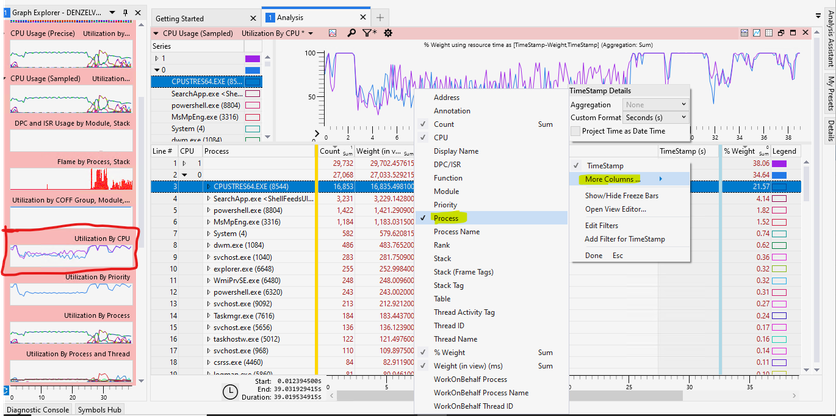Open the Analysis Assistant side tab
The width and height of the screenshot is (836, 416).
(830, 39)
